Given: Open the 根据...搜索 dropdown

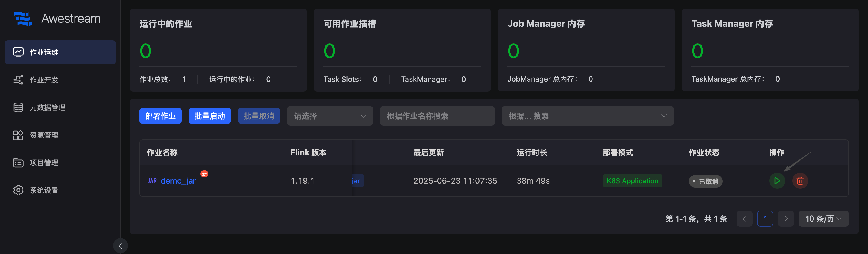Looking at the screenshot, I should pos(587,116).
